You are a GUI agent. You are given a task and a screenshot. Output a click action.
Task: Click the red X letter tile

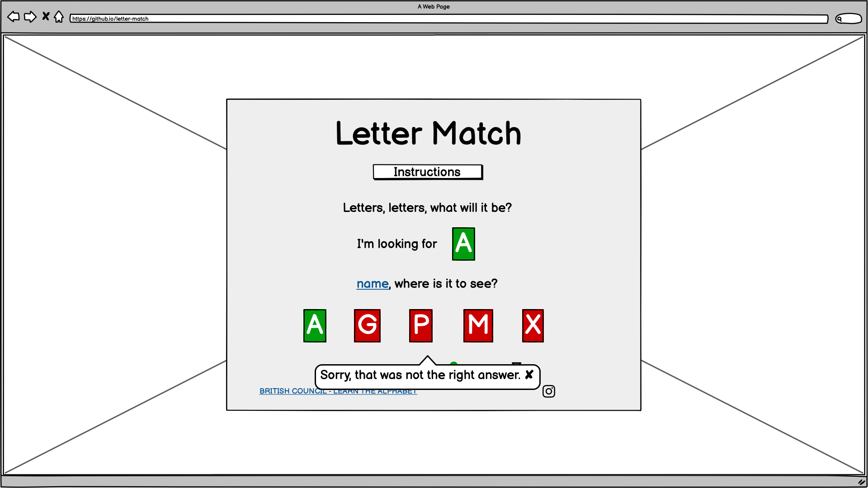[533, 325]
